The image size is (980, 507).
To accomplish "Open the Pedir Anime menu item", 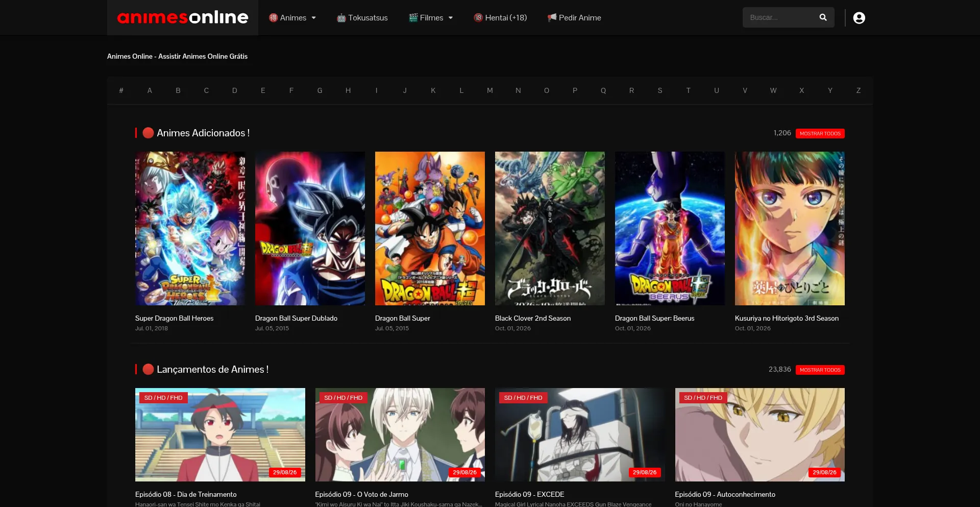I will click(574, 18).
